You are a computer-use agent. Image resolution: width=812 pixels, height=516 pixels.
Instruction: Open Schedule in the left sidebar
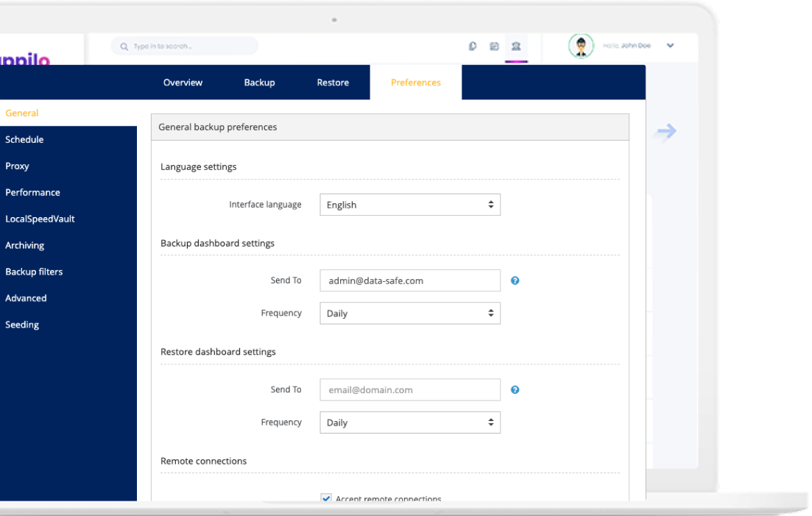[24, 139]
